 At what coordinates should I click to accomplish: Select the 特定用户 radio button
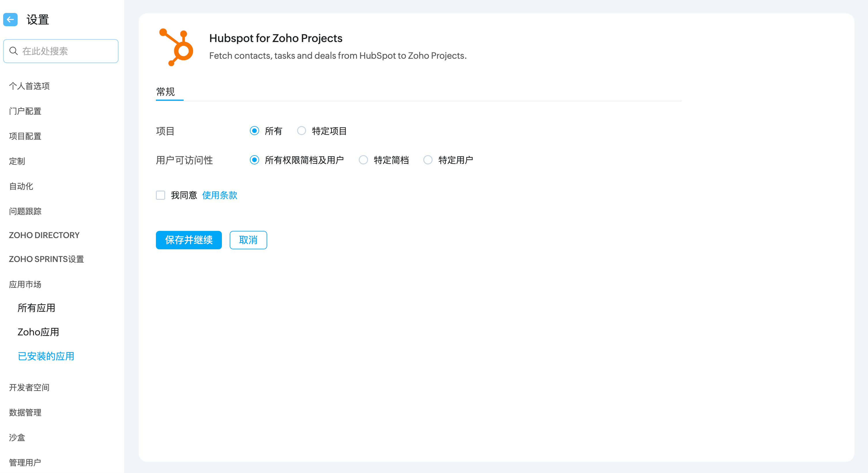(428, 160)
